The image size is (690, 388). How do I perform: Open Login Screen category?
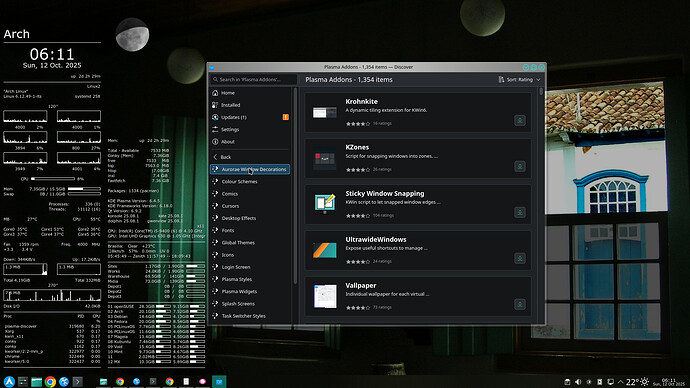(250, 267)
